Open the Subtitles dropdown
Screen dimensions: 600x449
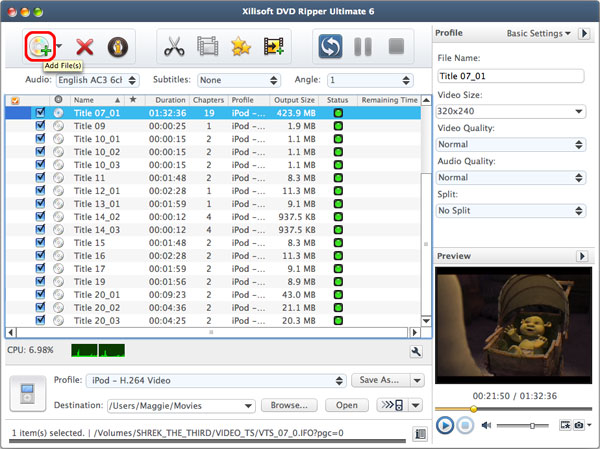(x=239, y=80)
